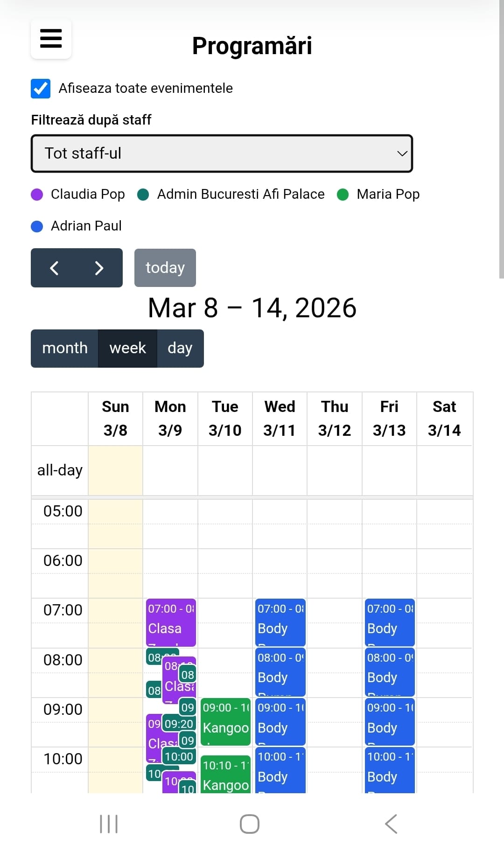Click the today button
This screenshot has width=504, height=852.
[x=165, y=268]
